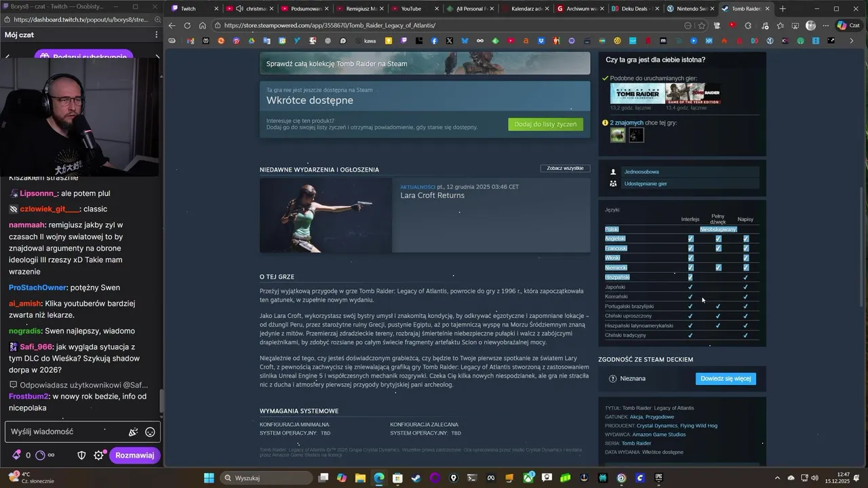
Task: Click the Udostępnianie gier family sharing icon
Action: (613, 184)
